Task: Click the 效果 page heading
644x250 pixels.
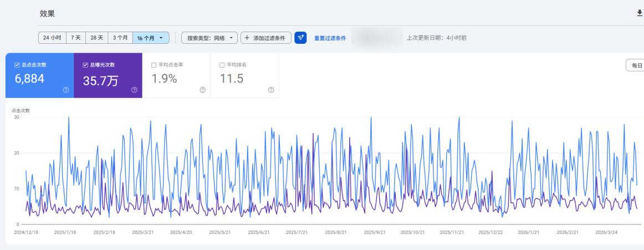Action: pyautogui.click(x=47, y=13)
